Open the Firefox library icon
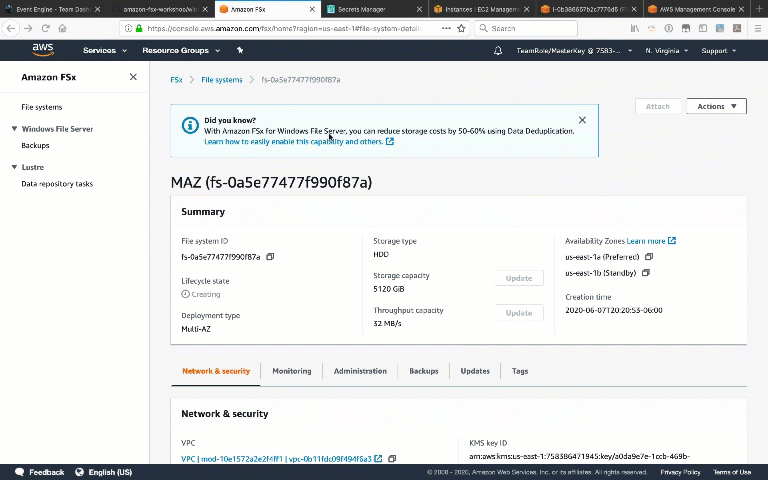The image size is (768, 480). click(x=635, y=28)
